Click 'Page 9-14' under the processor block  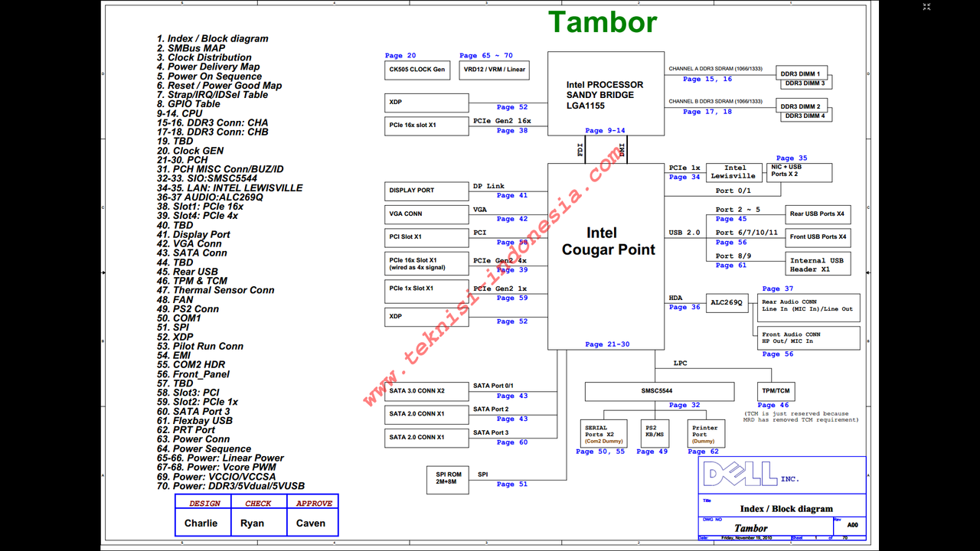pyautogui.click(x=605, y=131)
